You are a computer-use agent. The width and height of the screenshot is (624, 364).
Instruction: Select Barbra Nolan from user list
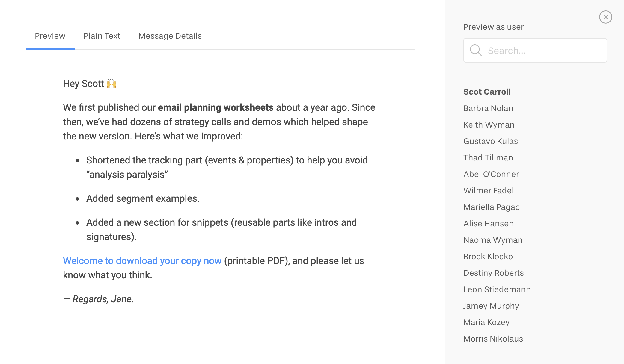point(488,108)
